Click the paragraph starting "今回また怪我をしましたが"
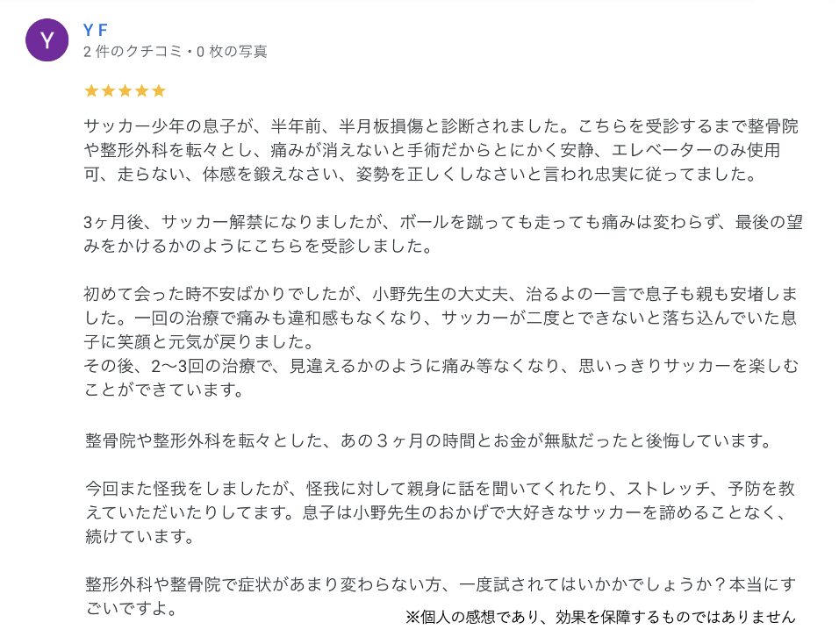 (x=440, y=512)
